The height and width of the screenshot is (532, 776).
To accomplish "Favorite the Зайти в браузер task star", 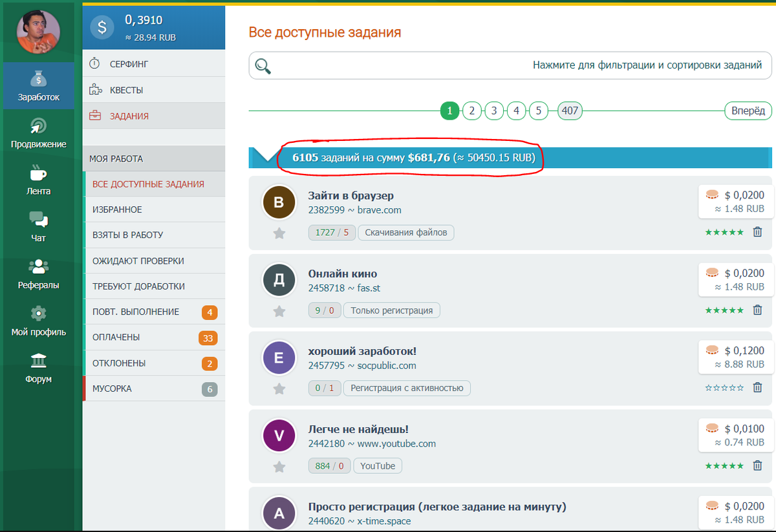I will click(279, 233).
